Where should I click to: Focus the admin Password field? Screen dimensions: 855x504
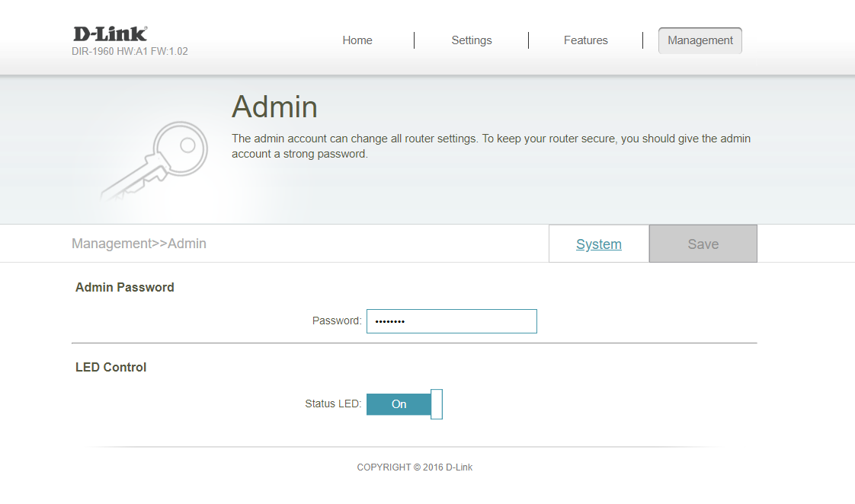(451, 321)
